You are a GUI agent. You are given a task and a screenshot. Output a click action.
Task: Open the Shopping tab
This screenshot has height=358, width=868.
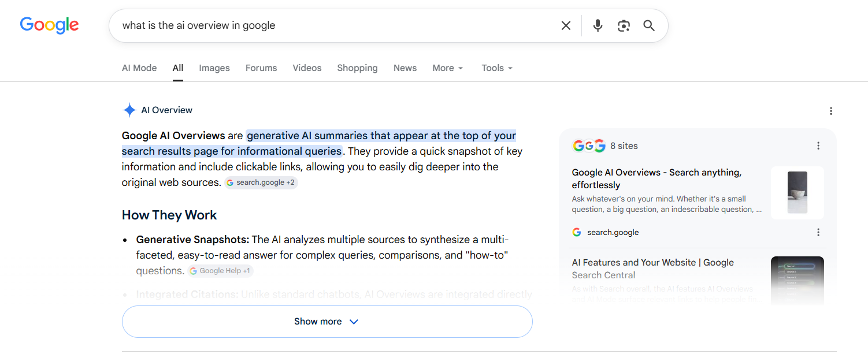[x=357, y=68]
